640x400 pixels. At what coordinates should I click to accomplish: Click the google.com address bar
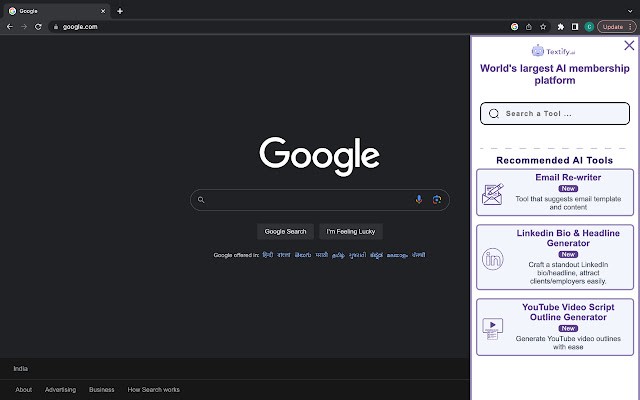click(282, 27)
